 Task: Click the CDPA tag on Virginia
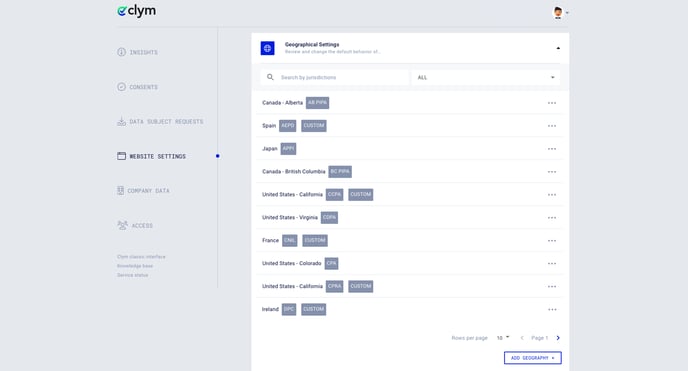pyautogui.click(x=329, y=218)
